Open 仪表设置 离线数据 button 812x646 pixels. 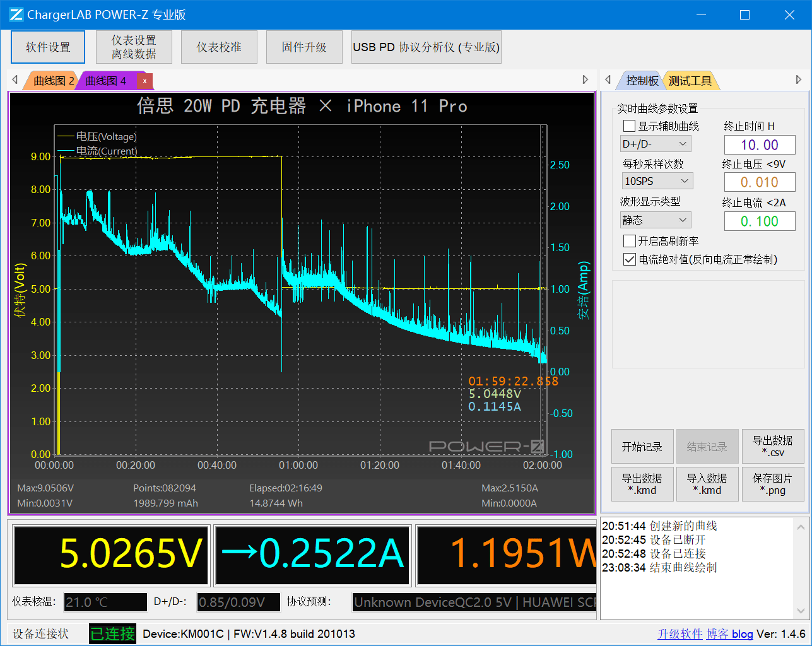(x=134, y=47)
